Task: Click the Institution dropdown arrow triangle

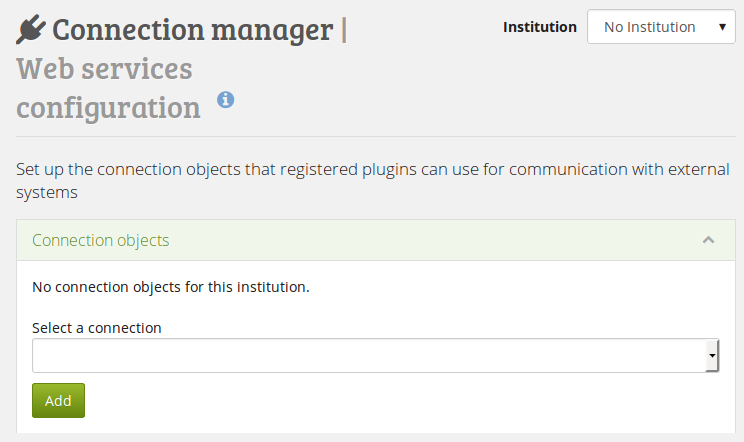Action: pos(722,27)
